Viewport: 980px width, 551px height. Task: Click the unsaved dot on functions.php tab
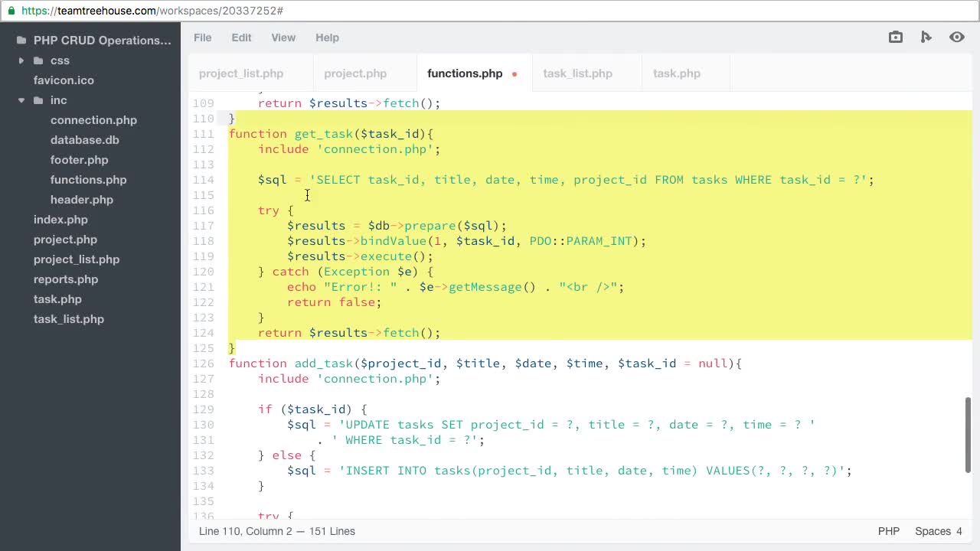(514, 74)
